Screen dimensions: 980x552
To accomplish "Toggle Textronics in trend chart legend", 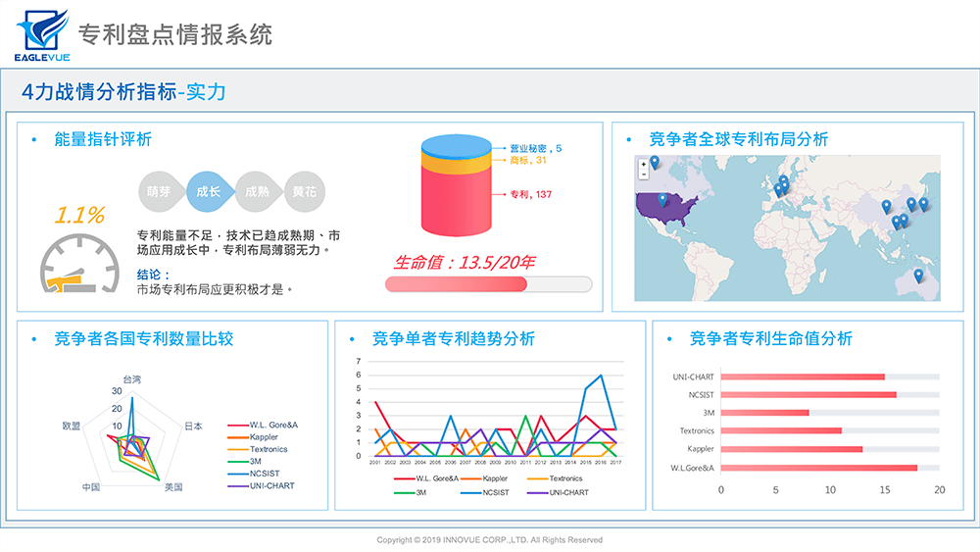I will click(x=555, y=478).
